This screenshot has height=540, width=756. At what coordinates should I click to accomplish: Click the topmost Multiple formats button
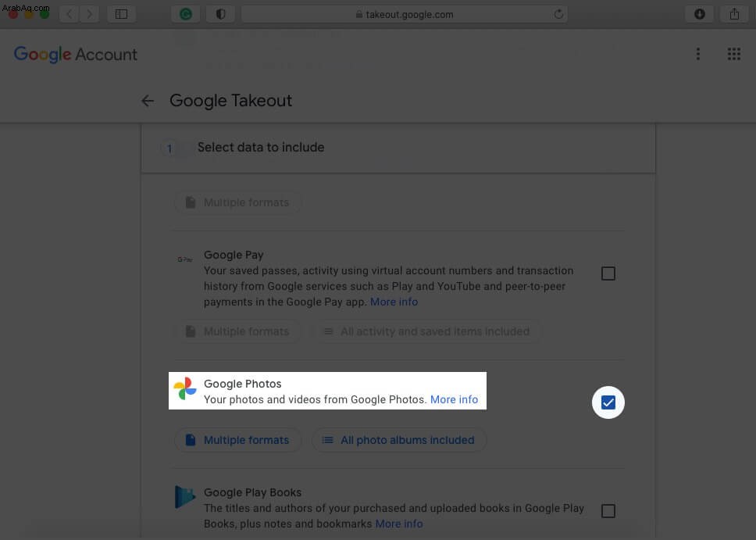pos(237,202)
